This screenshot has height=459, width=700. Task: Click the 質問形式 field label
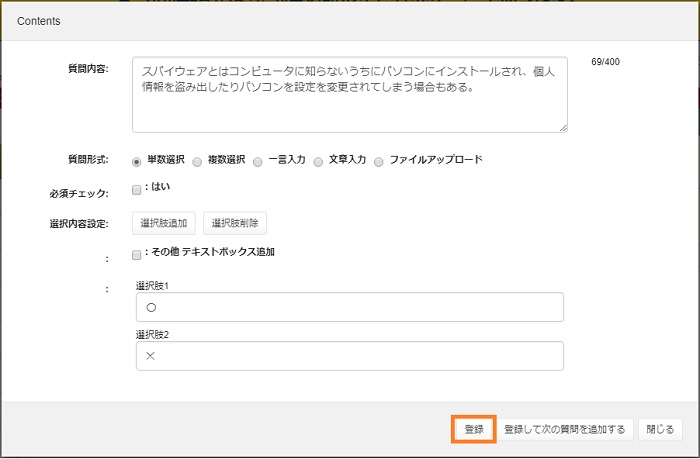pos(87,160)
